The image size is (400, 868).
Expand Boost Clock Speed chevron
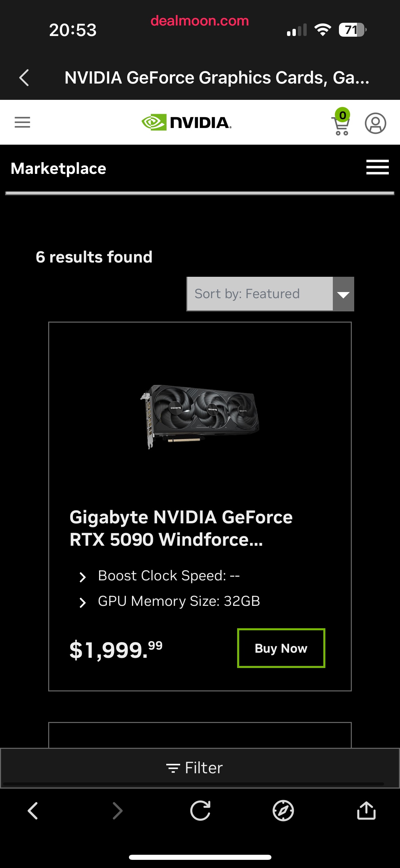pyautogui.click(x=82, y=577)
